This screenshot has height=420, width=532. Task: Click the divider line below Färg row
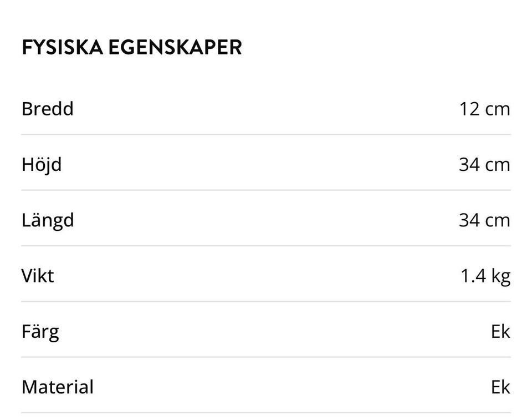[x=266, y=357]
